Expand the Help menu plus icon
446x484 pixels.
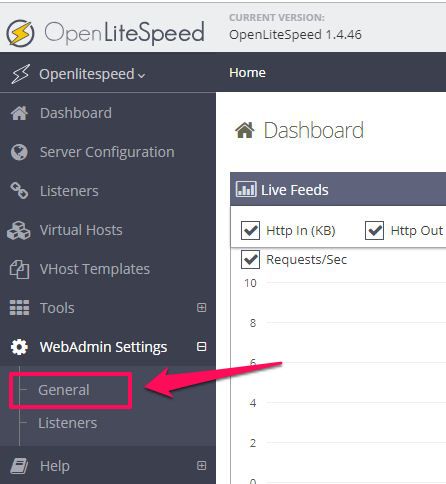point(201,465)
